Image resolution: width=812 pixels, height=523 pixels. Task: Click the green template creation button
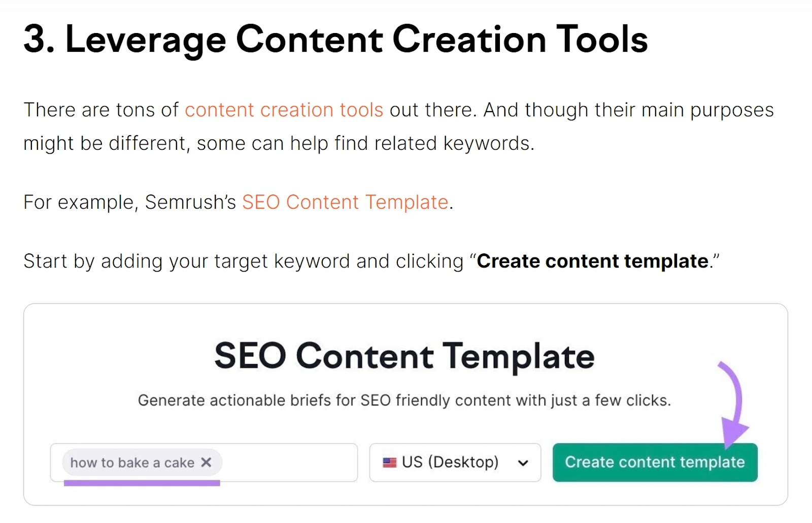click(655, 462)
